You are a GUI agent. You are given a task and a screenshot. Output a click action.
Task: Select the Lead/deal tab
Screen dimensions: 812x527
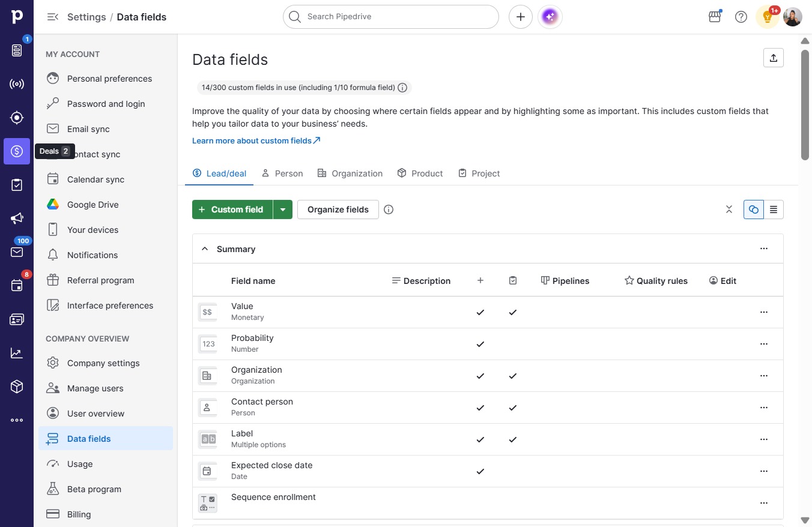[x=219, y=173]
